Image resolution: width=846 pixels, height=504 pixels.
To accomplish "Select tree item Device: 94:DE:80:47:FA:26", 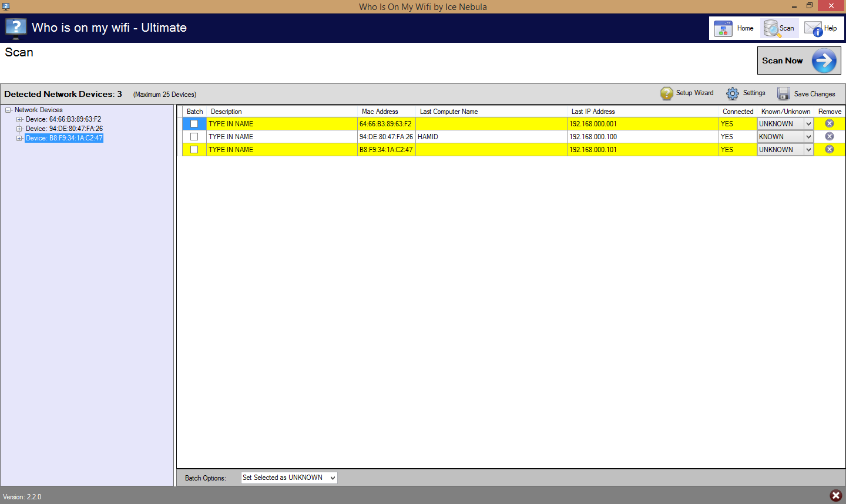I will [x=64, y=129].
